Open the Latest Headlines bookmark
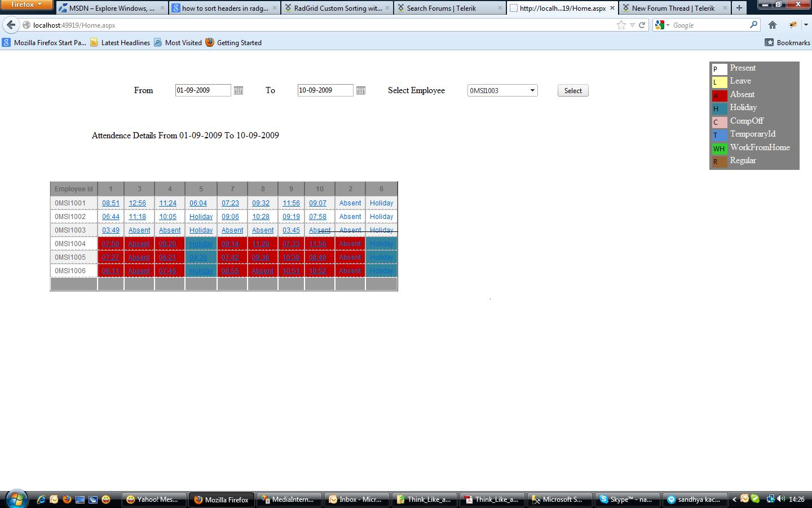Viewport: 812px width, 508px height. tap(120, 42)
